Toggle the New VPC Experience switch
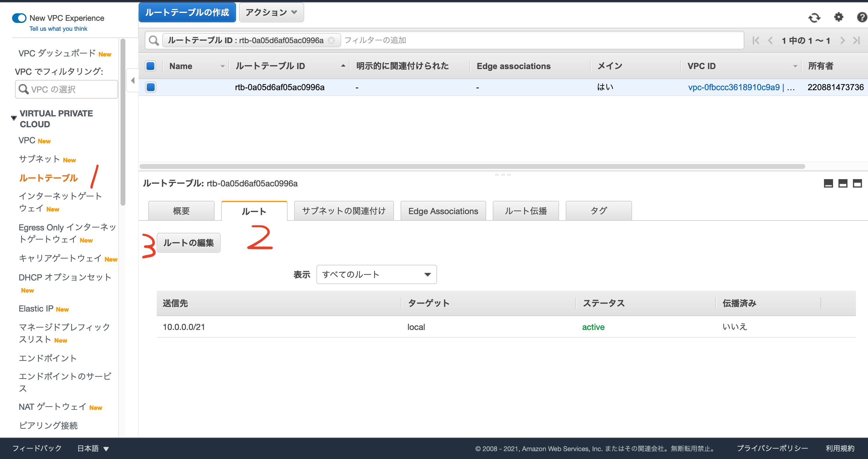This screenshot has height=459, width=868. click(x=19, y=18)
